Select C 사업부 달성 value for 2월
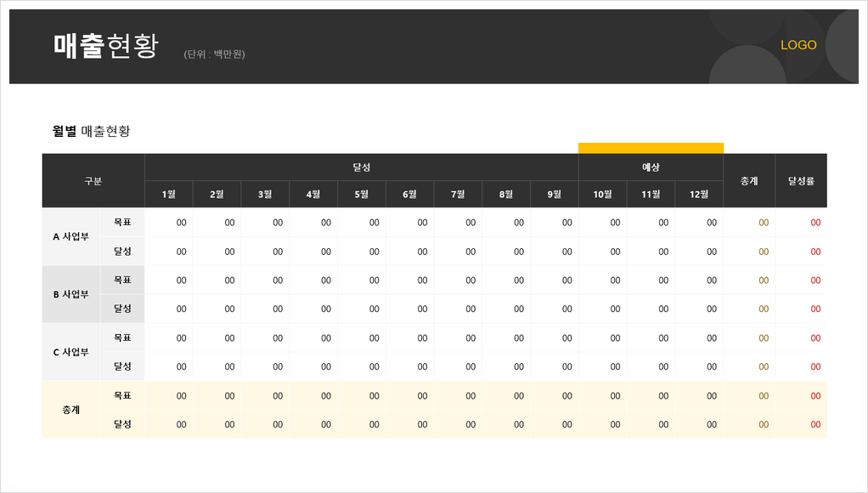868x493 pixels. coord(229,366)
